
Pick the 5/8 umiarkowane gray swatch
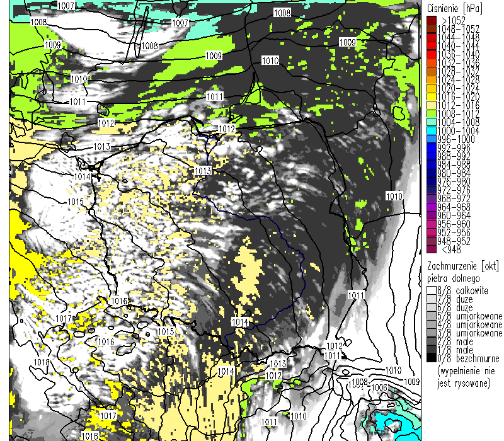tap(430, 316)
